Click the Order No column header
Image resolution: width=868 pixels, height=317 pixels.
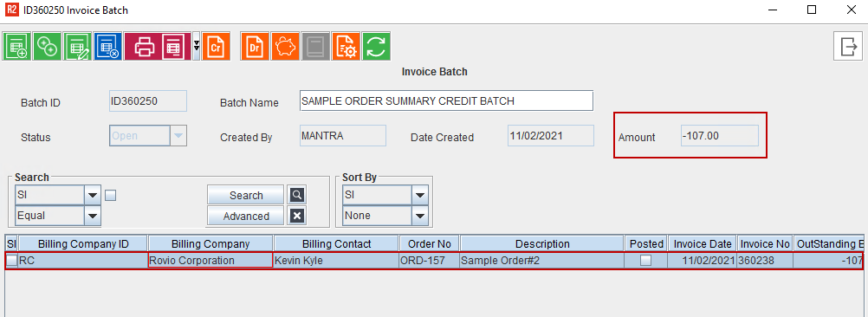coord(429,243)
